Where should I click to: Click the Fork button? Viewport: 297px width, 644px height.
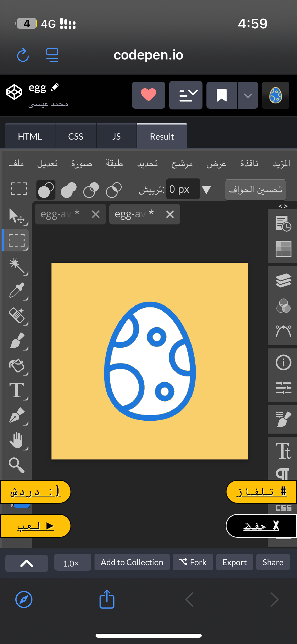point(193,562)
